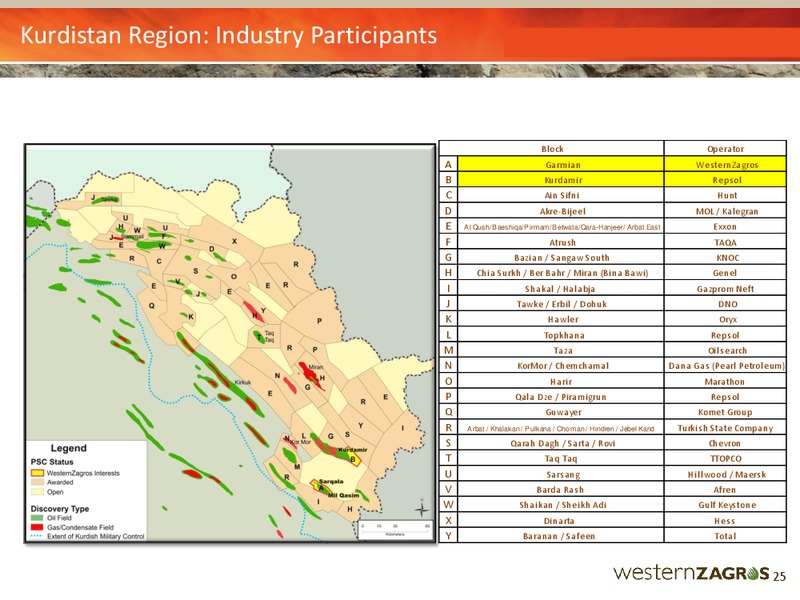The height and width of the screenshot is (600, 800).
Task: Select the 'Hawler' block cell
Action: click(561, 319)
